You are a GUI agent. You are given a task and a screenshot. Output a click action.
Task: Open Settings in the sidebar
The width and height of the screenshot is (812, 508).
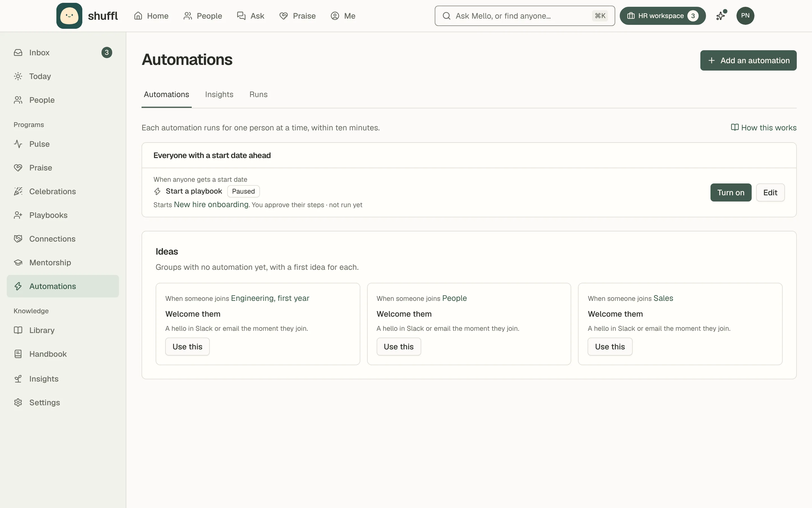pyautogui.click(x=63, y=402)
